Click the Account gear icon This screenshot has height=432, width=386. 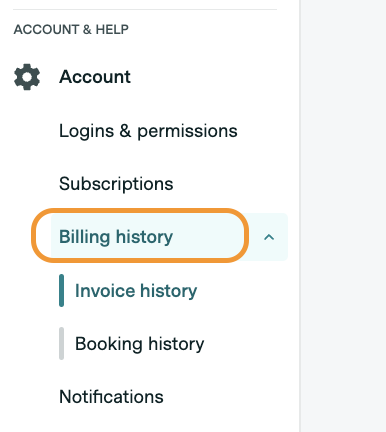(27, 77)
